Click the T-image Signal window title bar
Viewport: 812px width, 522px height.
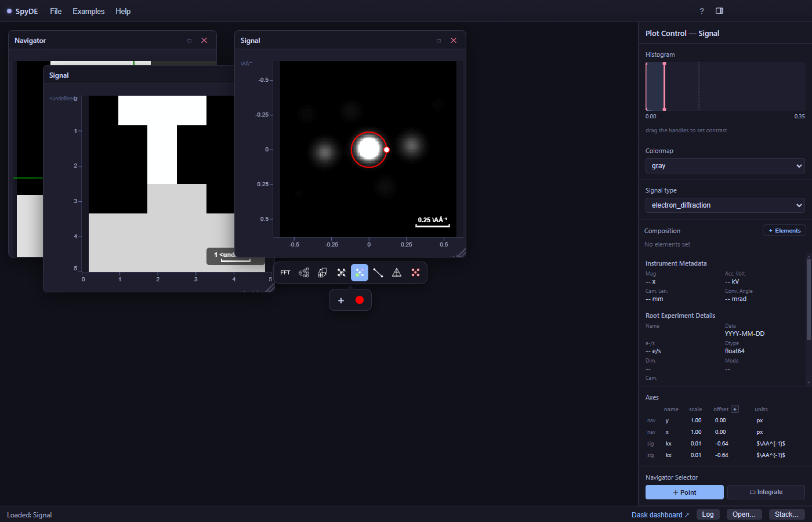pos(139,75)
